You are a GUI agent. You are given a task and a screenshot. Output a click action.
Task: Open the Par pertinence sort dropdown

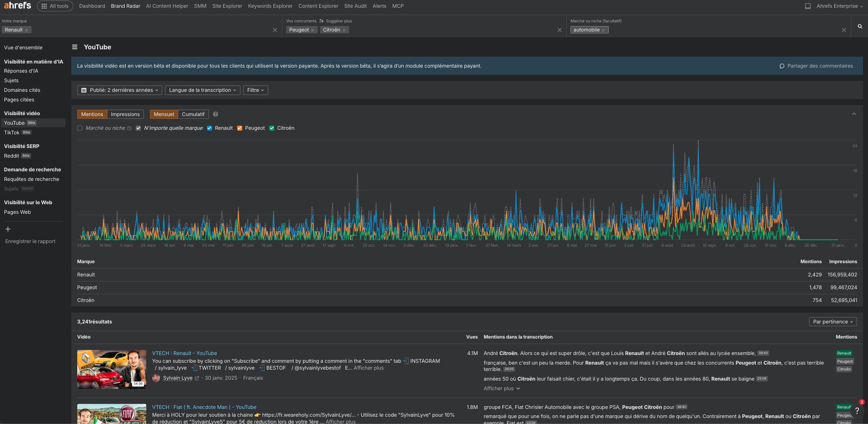pos(832,322)
